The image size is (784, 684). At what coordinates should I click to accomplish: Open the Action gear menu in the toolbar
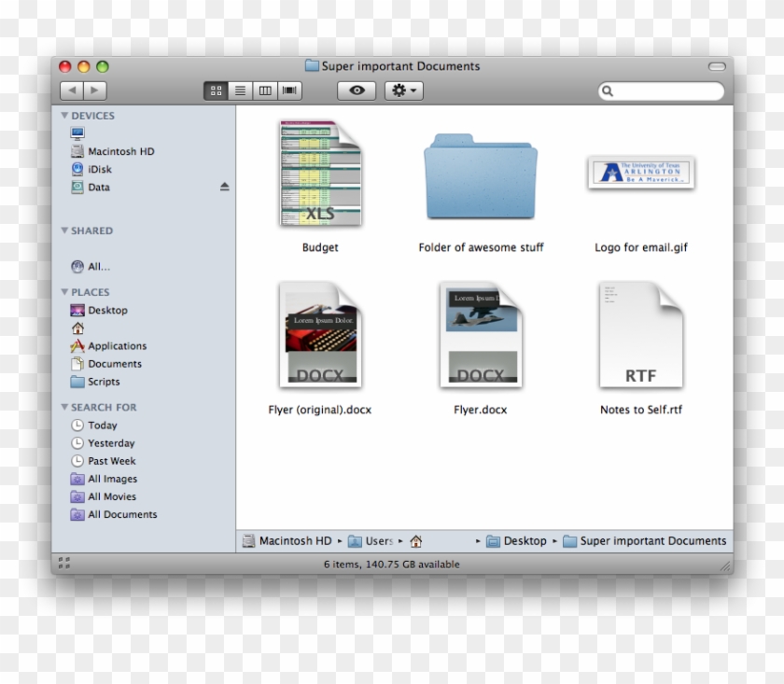[401, 90]
